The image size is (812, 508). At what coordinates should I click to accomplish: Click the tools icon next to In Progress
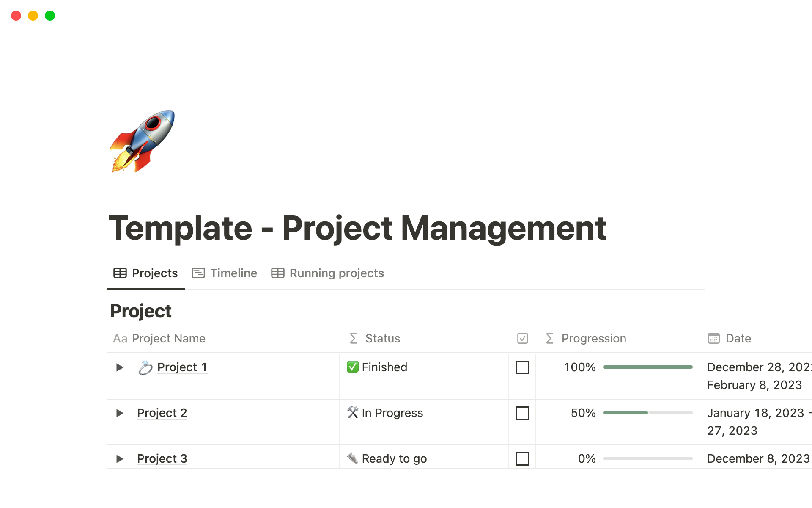(x=352, y=412)
